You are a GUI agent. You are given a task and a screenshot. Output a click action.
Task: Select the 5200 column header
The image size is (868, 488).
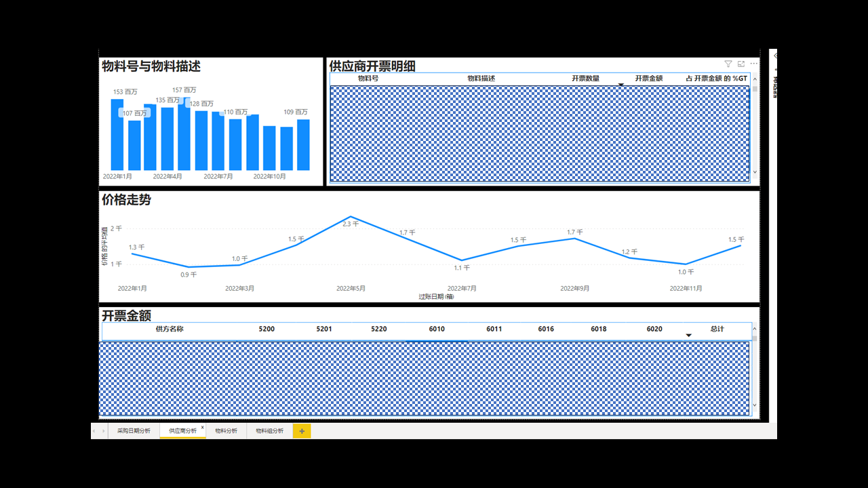267,329
